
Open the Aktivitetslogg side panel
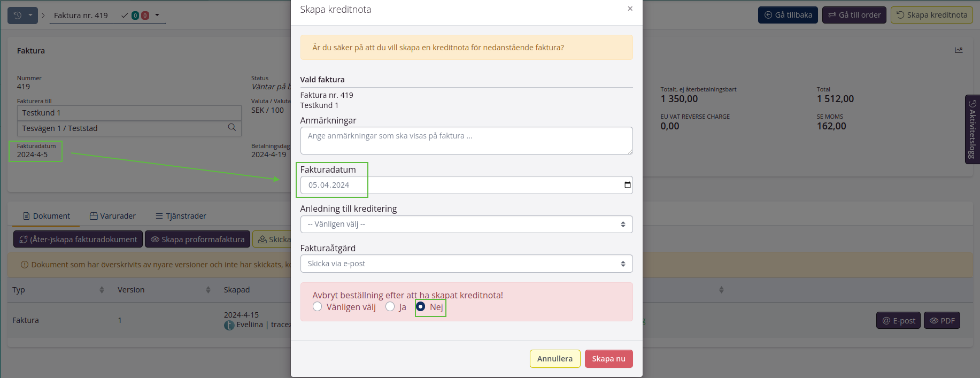click(x=972, y=129)
